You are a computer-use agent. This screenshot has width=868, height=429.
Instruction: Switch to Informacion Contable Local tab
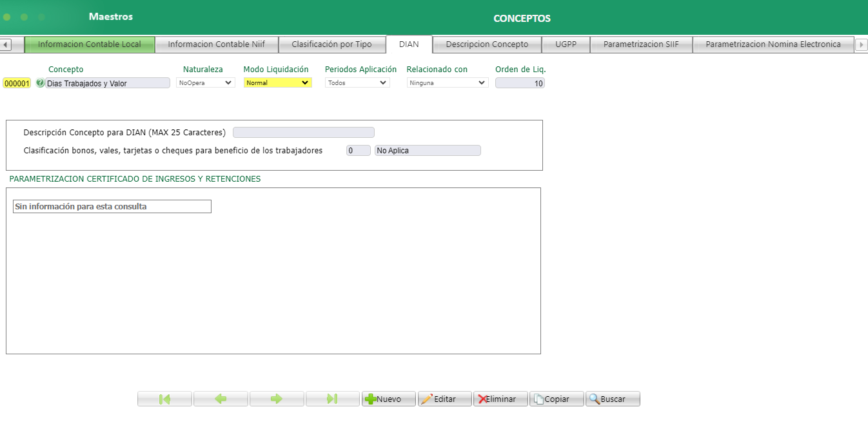click(x=90, y=44)
